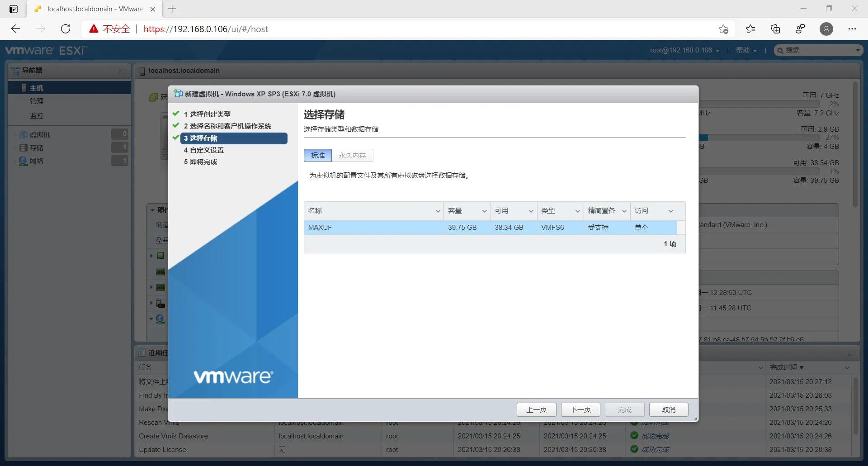Click the favorites star in the address bar
This screenshot has width=868, height=466.
724,29
